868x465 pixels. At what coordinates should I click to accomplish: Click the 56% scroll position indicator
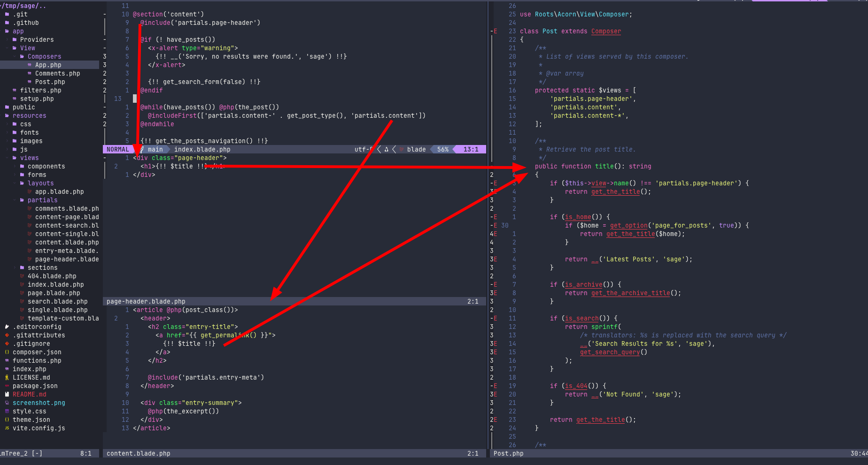(x=442, y=150)
